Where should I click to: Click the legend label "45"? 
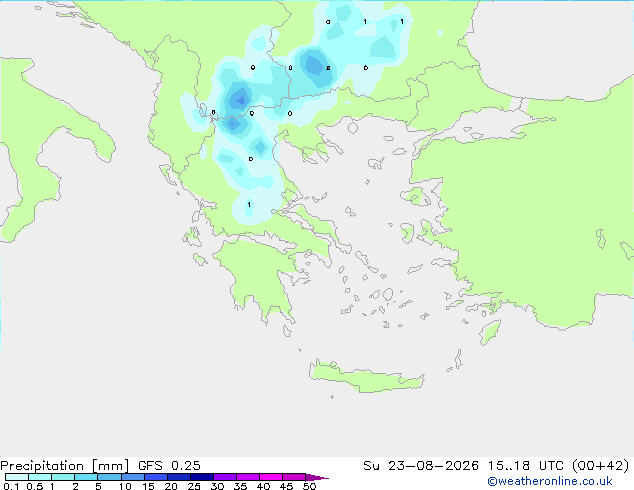coord(286,486)
